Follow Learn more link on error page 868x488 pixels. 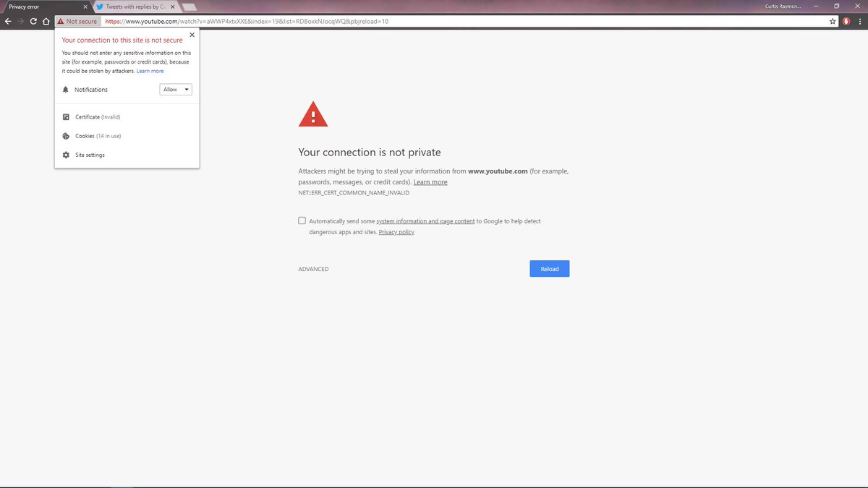pos(430,182)
